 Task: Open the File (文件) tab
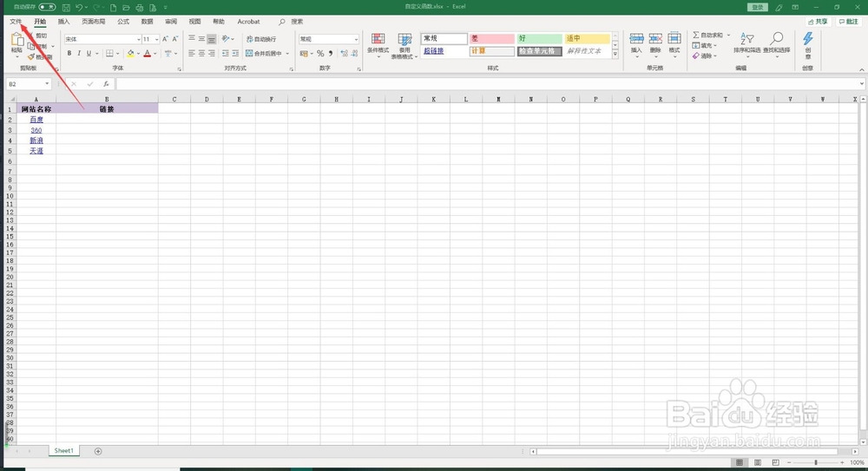pyautogui.click(x=16, y=22)
